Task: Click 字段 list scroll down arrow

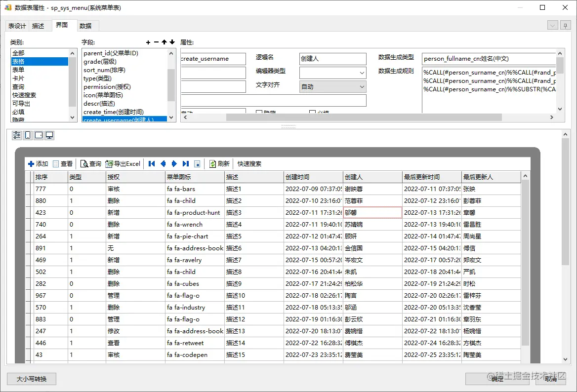Action: [171, 118]
